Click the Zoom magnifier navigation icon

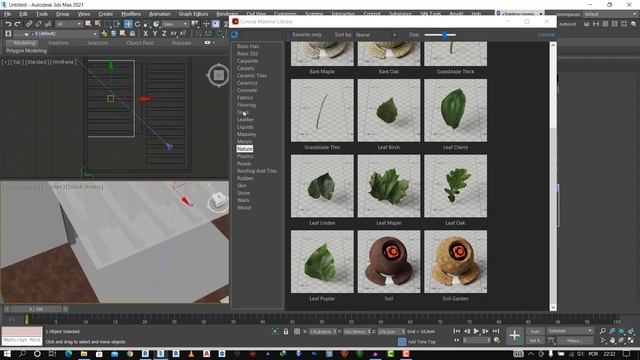coord(603,331)
